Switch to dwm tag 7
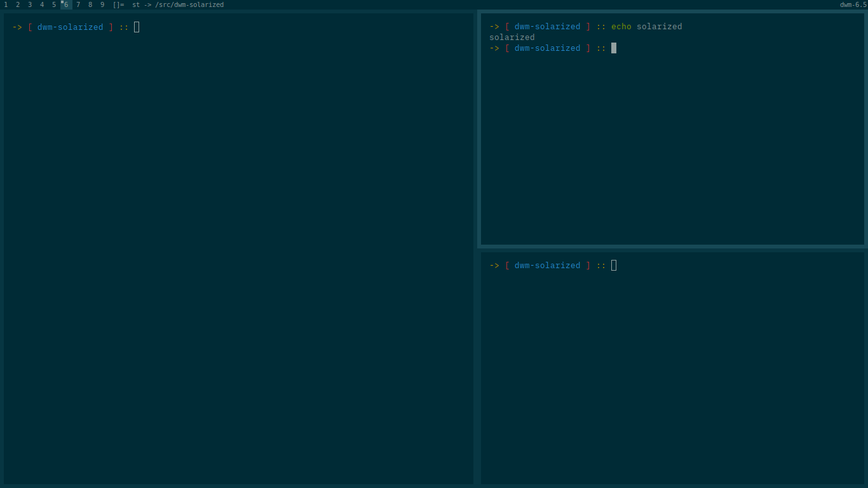This screenshot has width=868, height=488. pyautogui.click(x=78, y=4)
